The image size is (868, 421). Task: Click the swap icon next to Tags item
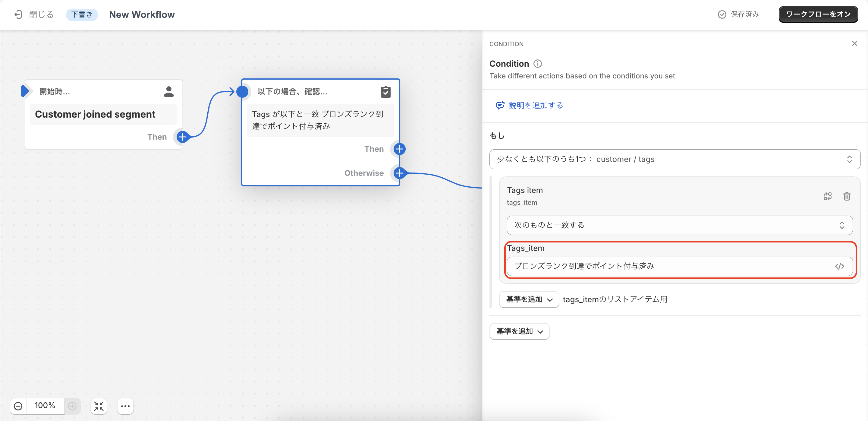coord(827,196)
